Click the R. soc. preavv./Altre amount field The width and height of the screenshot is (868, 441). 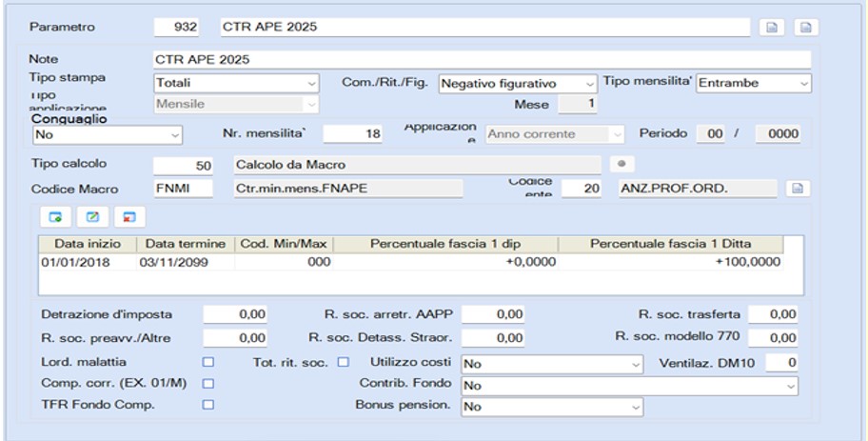pyautogui.click(x=235, y=338)
